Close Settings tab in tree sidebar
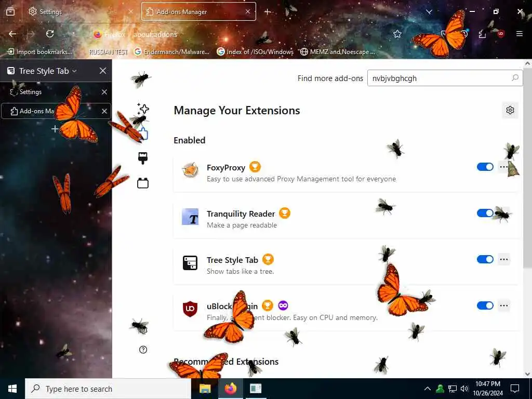This screenshot has height=399, width=532. click(x=104, y=92)
